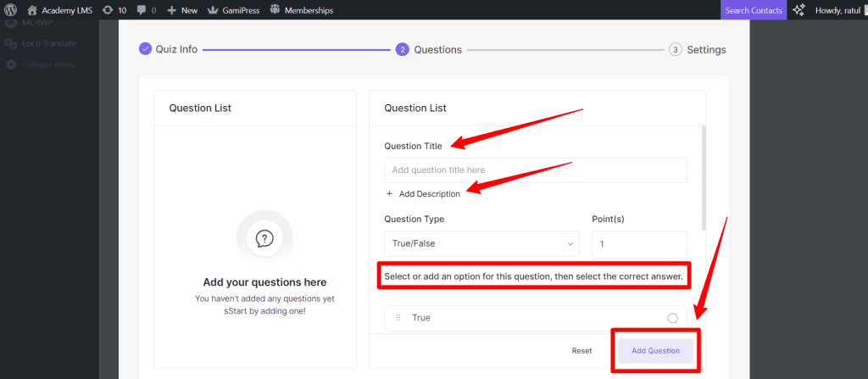Expand the Add Description section
This screenshot has height=379, width=868.
(423, 194)
